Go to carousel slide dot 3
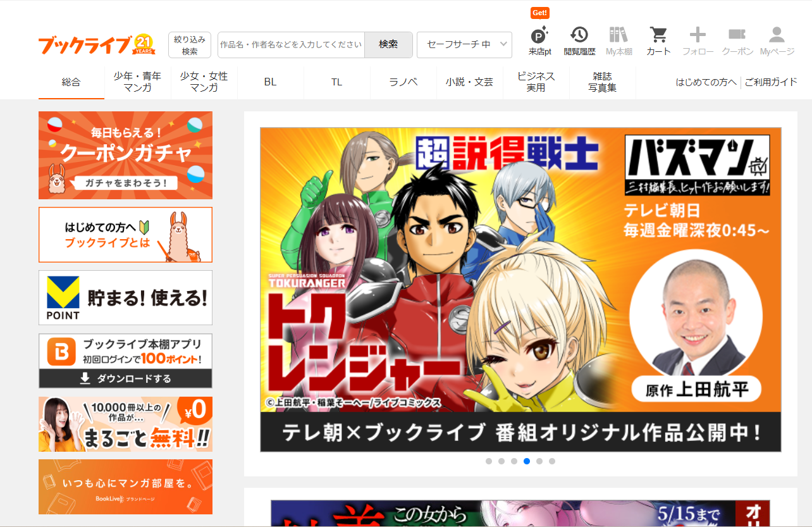This screenshot has width=812, height=527. [x=514, y=461]
